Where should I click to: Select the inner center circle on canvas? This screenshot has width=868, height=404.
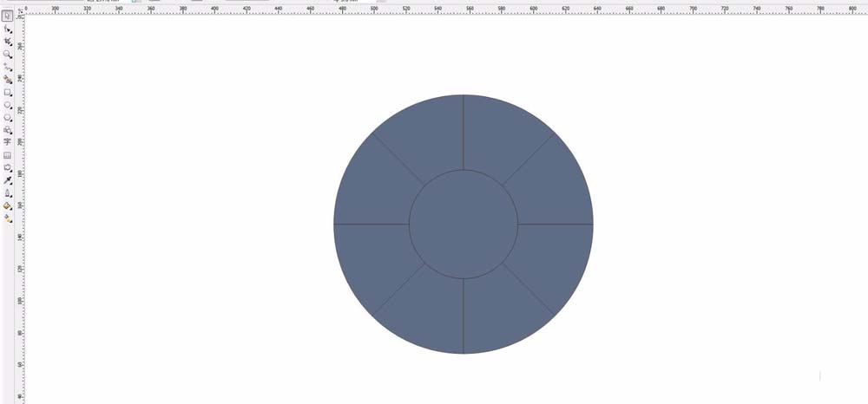point(464,225)
